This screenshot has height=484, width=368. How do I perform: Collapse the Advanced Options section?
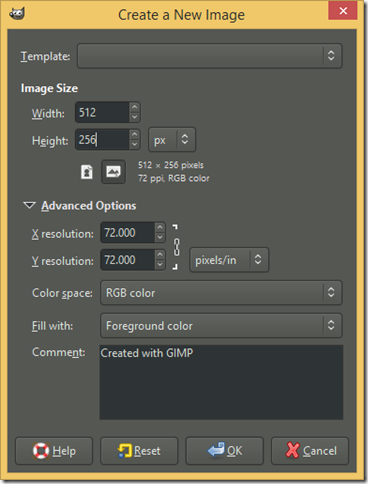(29, 206)
